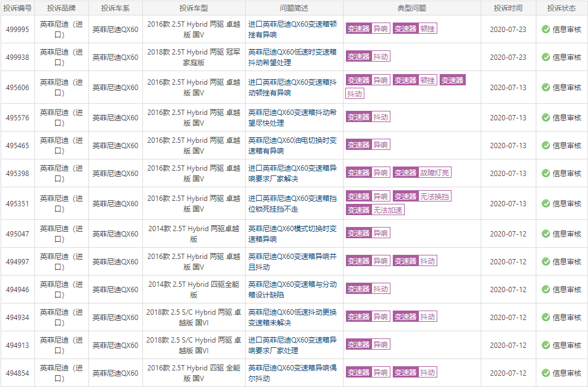The image size is (588, 387).
Task: Open complaint number 495576
Action: click(18, 118)
